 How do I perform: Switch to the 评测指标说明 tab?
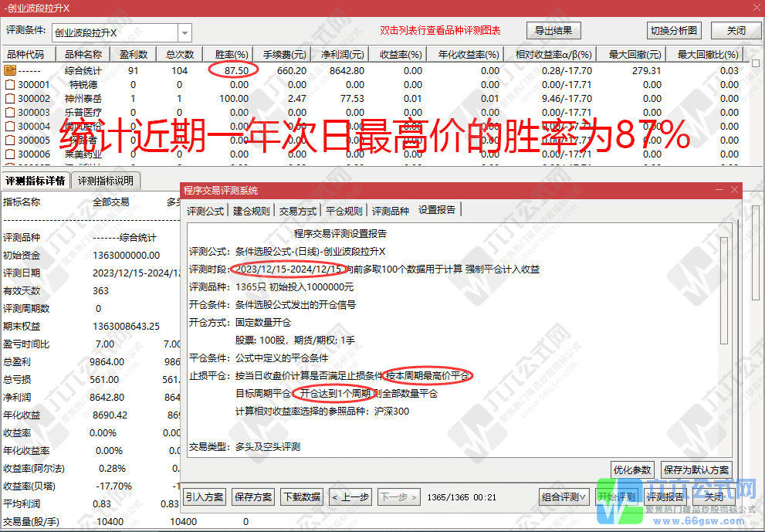pos(106,180)
